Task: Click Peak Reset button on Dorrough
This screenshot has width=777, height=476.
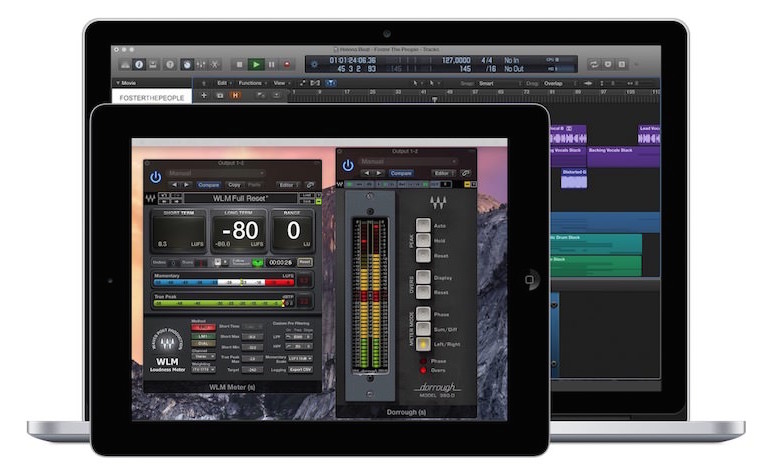Action: click(423, 256)
